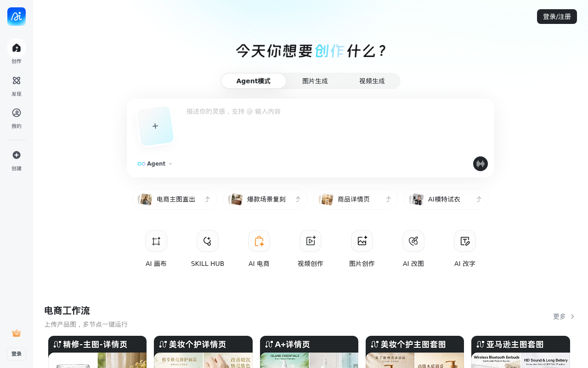Open the 美妆个护详情页 workflow card
Viewport: 588px width, 368px height.
(x=203, y=352)
